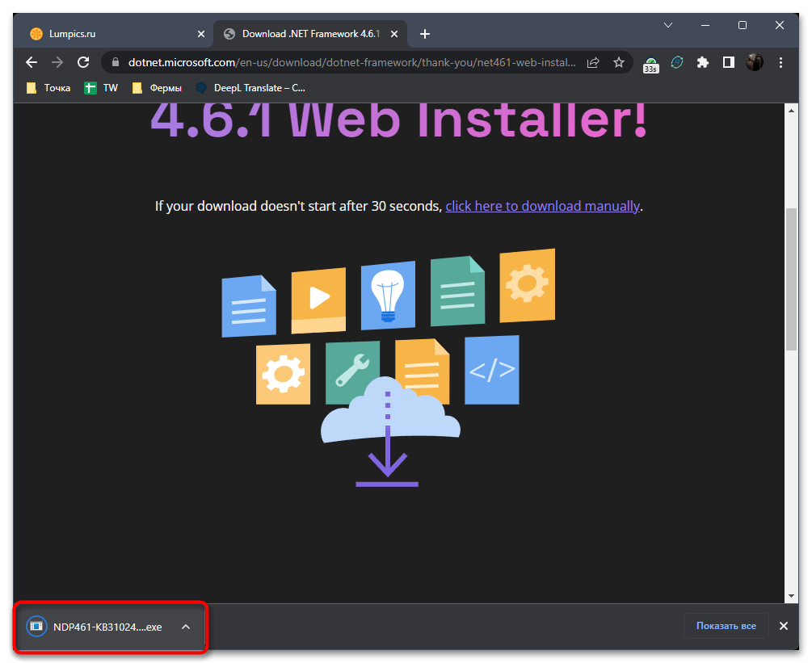This screenshot has width=812, height=663.
Task: Open a new browser tab
Action: coord(425,34)
